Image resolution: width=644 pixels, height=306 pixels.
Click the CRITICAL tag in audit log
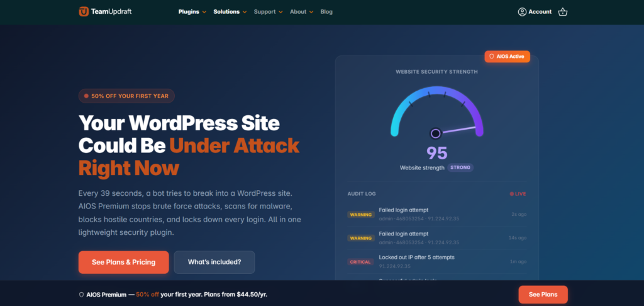[x=360, y=262]
